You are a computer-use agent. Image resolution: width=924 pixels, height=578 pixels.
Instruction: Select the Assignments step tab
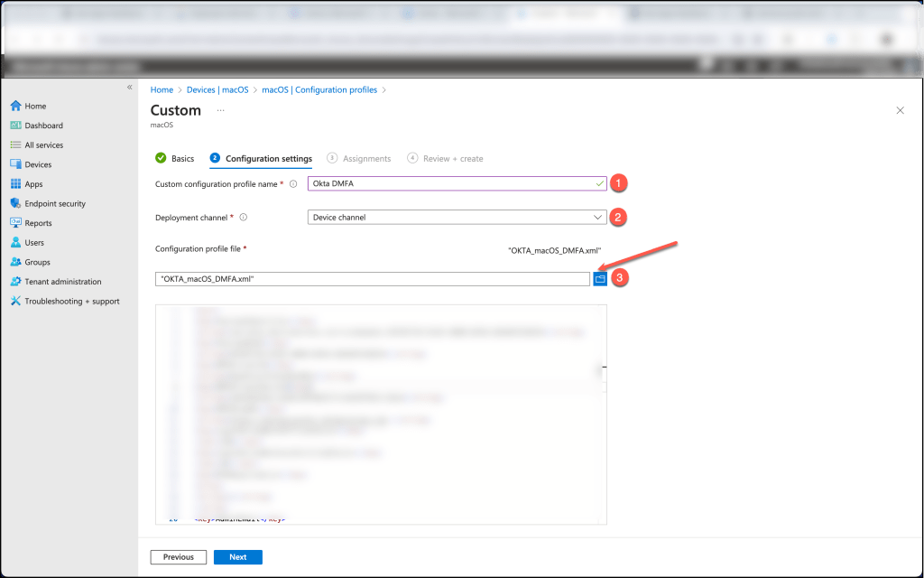point(359,158)
